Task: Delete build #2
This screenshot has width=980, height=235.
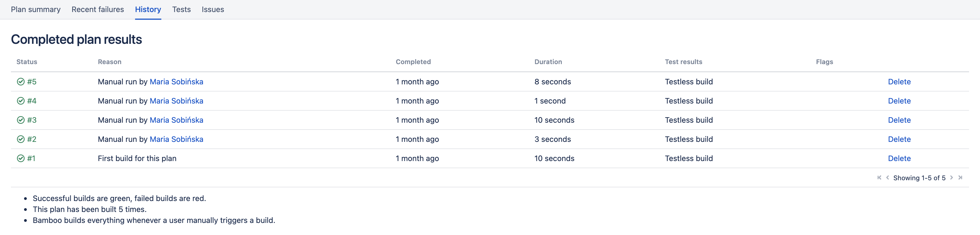Action: pyautogui.click(x=899, y=139)
